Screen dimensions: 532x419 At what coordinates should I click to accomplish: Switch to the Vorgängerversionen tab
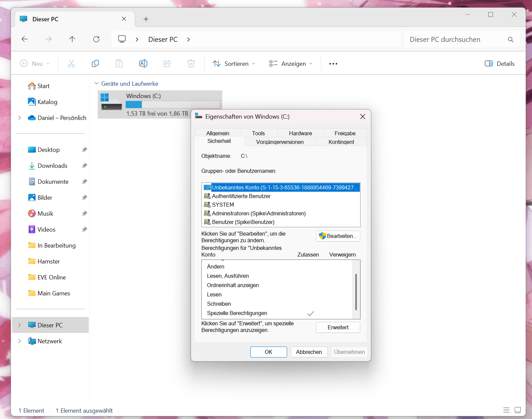[280, 142]
